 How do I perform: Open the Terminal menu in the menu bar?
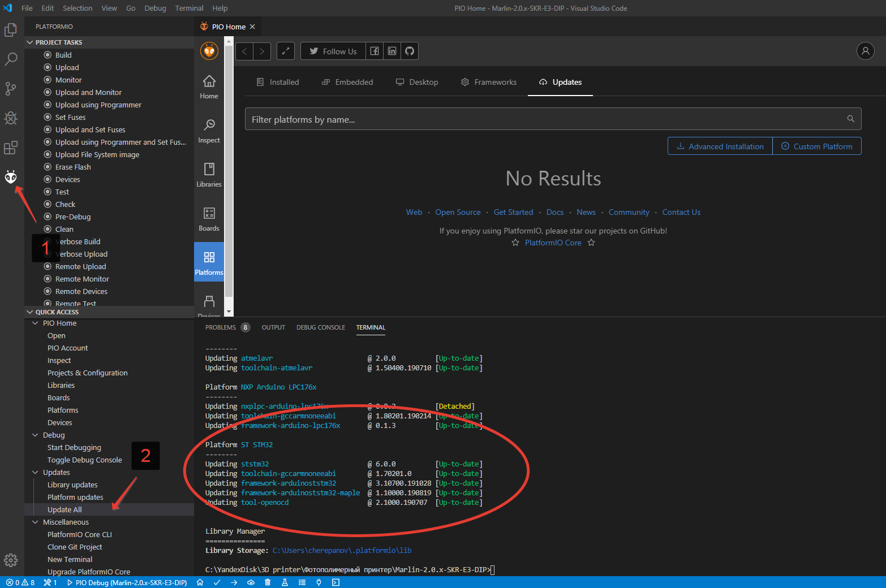(189, 8)
